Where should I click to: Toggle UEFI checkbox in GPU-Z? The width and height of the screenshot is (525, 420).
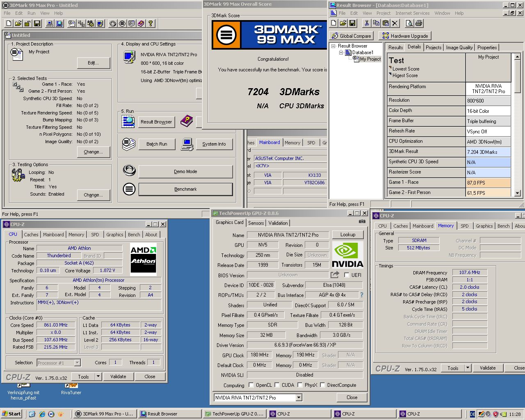pyautogui.click(x=347, y=275)
